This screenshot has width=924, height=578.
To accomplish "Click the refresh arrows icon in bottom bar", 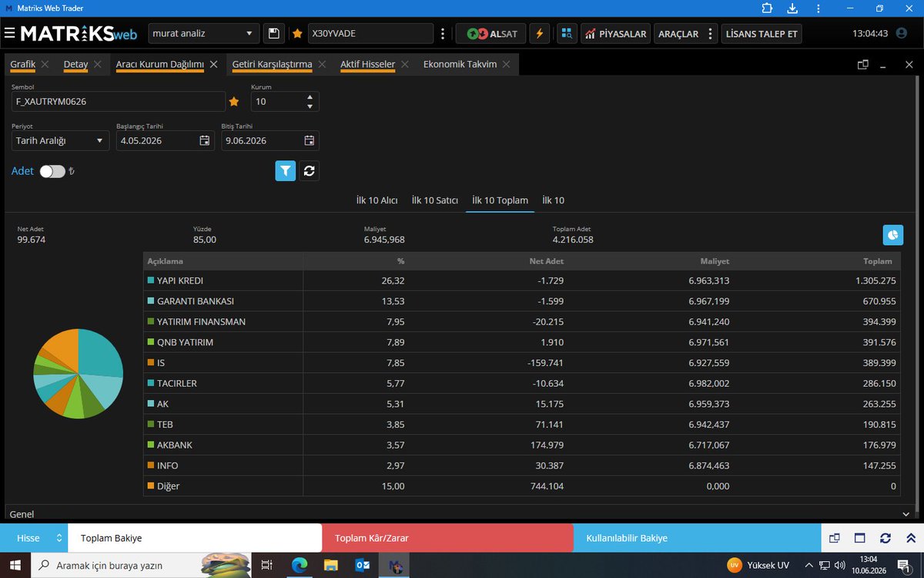I will coord(885,538).
